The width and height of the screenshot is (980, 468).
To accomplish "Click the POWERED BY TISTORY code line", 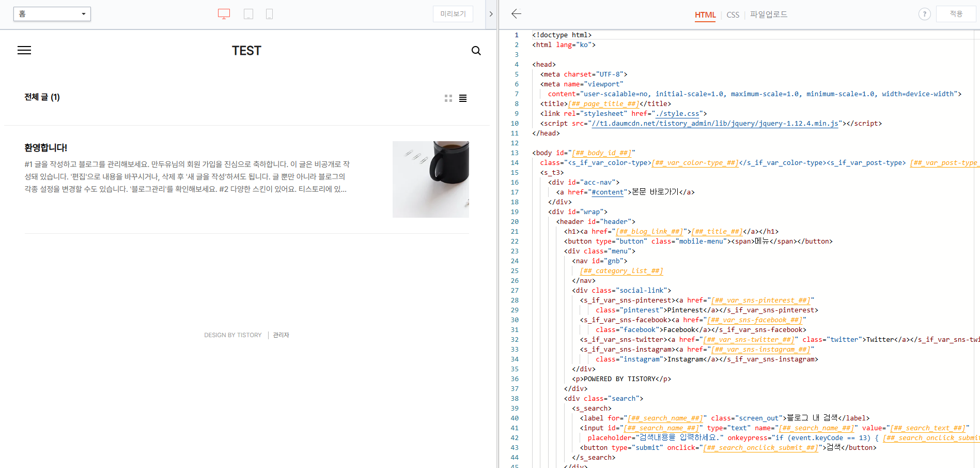I will click(x=621, y=379).
